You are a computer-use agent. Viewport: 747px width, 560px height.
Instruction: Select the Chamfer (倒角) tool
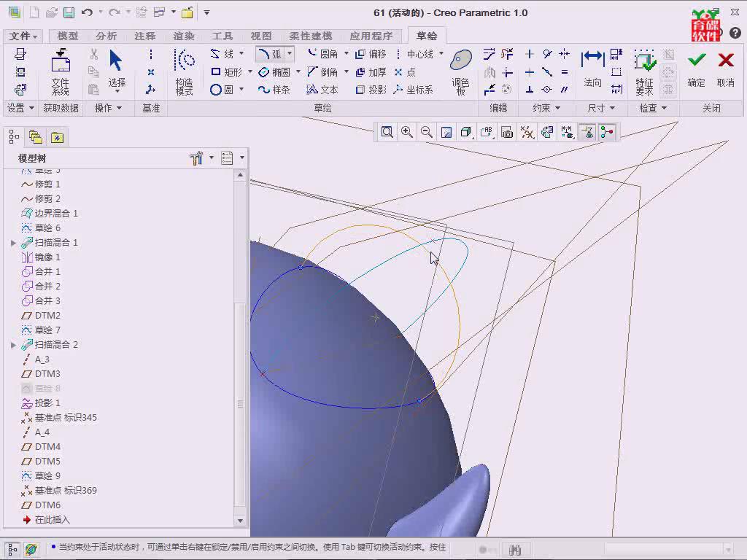(323, 72)
